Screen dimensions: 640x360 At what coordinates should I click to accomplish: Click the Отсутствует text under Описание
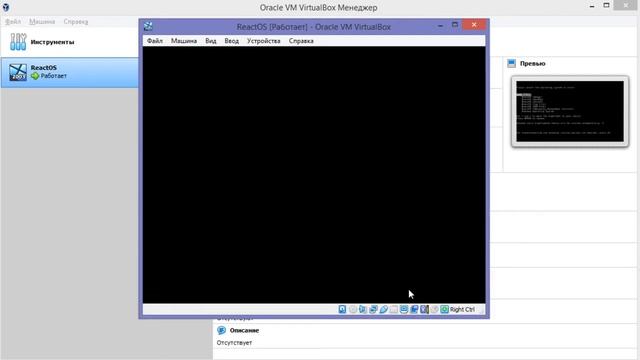point(234,342)
